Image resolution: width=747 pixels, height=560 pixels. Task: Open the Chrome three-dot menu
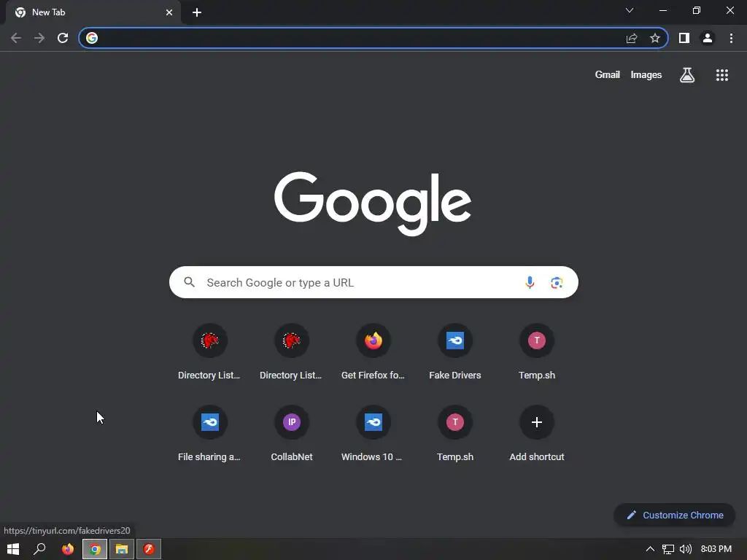tap(731, 38)
